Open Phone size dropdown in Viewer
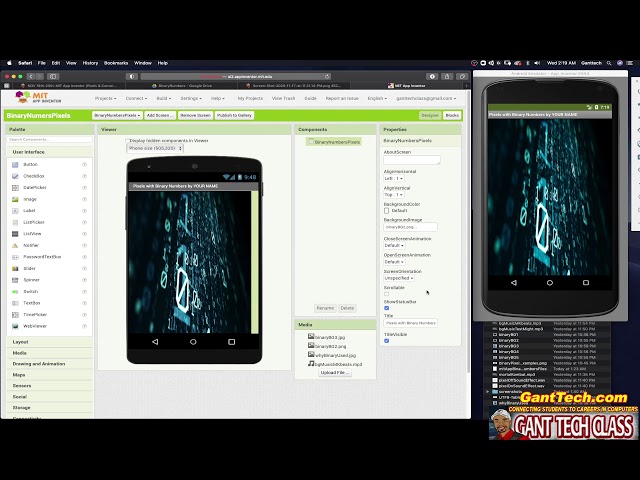 [155, 148]
